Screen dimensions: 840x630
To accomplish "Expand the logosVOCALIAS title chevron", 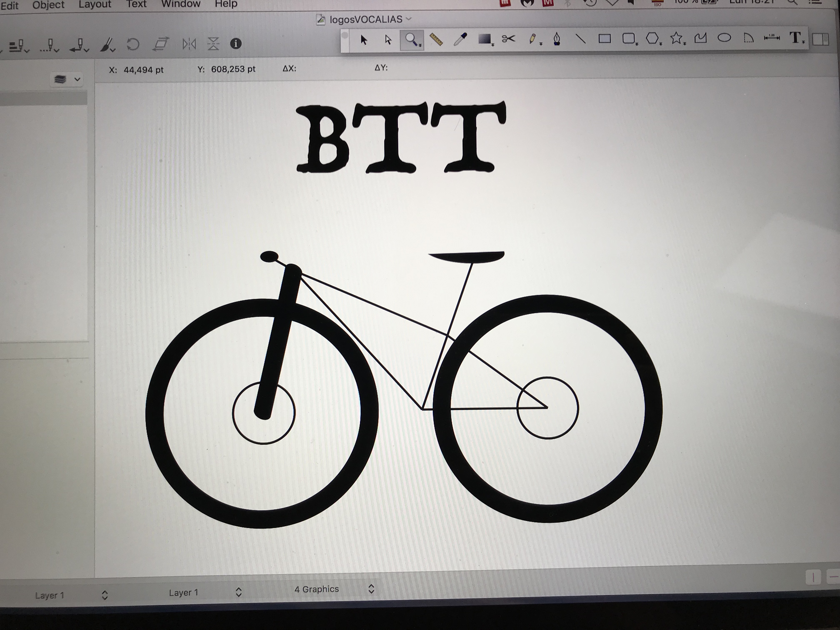I will [x=409, y=19].
